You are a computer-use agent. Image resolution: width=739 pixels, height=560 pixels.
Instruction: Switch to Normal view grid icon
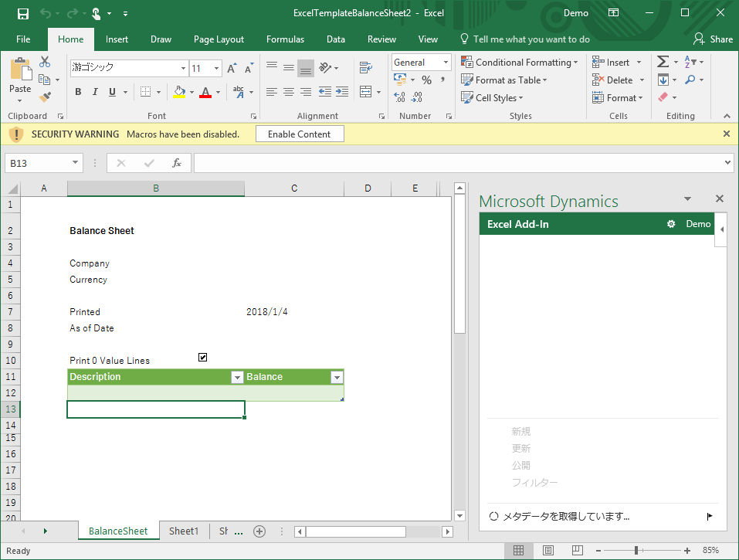pos(518,550)
